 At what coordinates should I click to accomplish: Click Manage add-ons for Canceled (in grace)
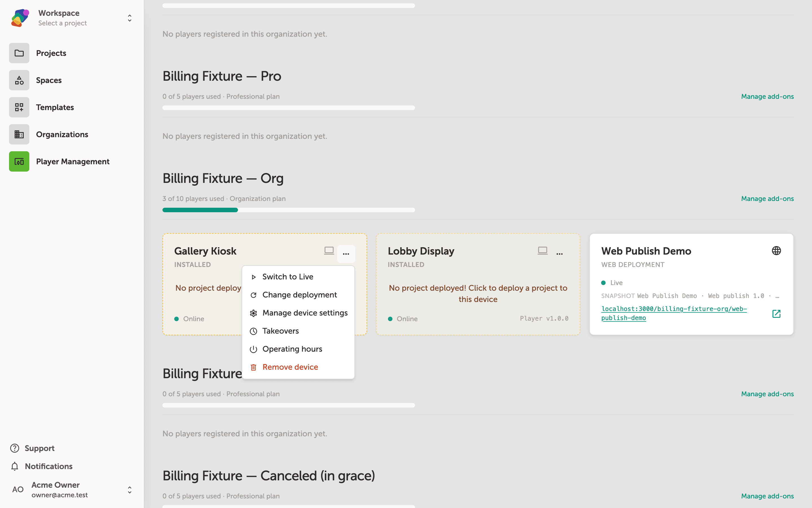767,496
